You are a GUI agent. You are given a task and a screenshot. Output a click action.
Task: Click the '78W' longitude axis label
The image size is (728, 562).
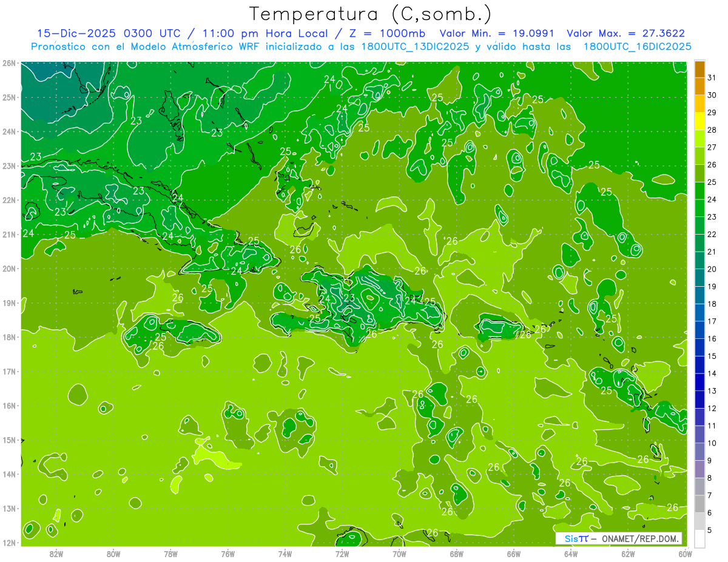[170, 554]
